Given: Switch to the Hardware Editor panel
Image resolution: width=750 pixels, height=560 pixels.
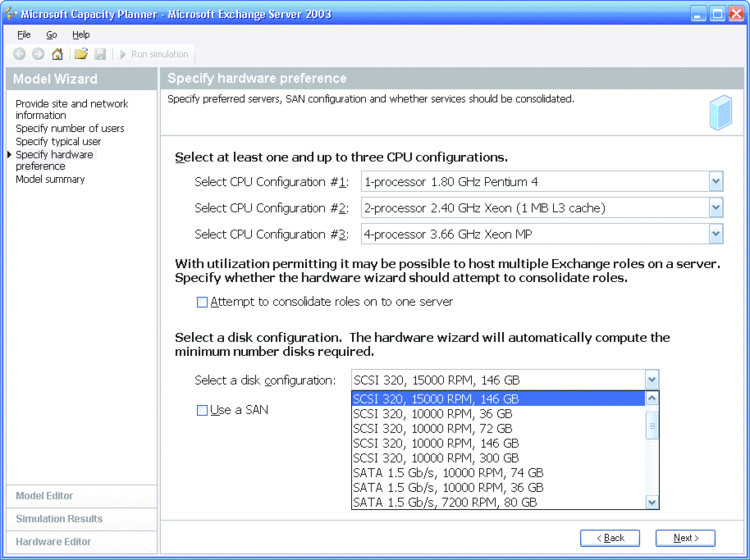Looking at the screenshot, I should pos(82,542).
